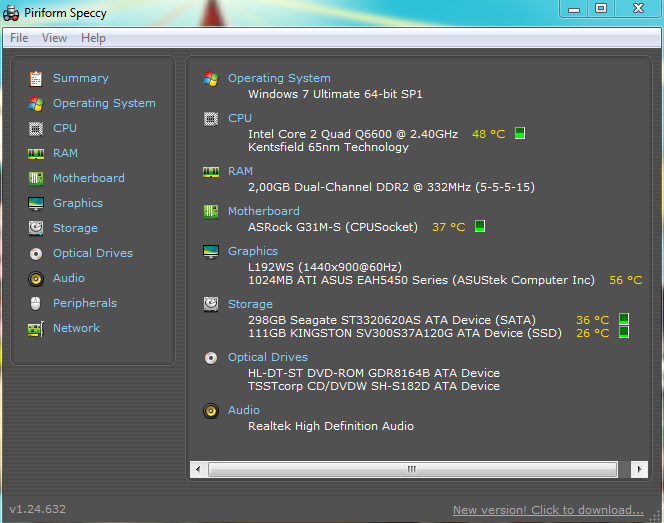Open the File menu
Viewport: 664px width, 523px height.
pos(19,38)
